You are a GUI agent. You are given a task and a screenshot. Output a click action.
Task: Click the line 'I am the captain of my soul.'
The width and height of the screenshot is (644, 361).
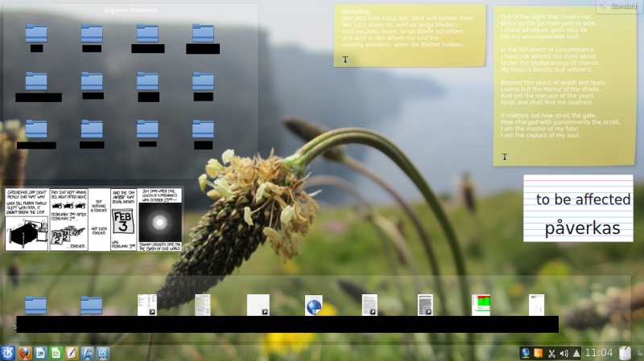click(540, 135)
